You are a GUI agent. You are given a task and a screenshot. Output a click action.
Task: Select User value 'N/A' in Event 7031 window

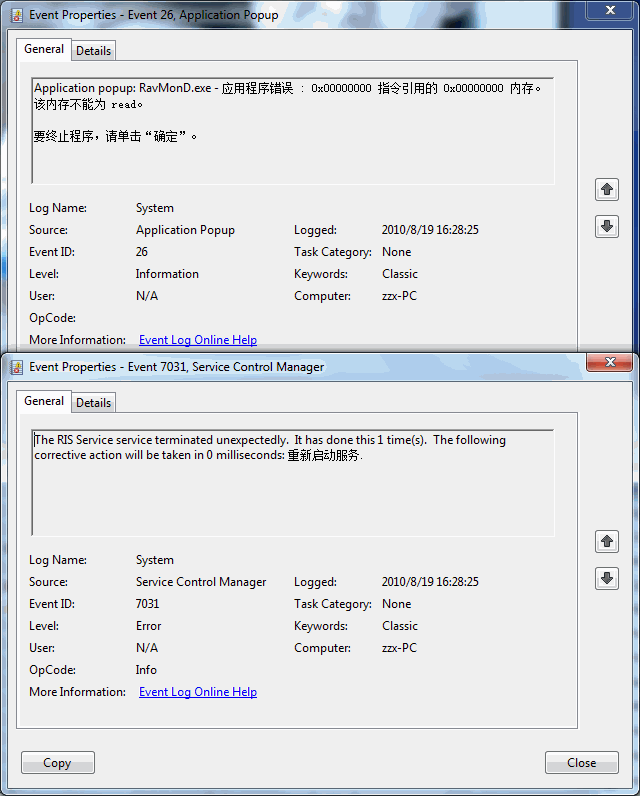click(147, 648)
